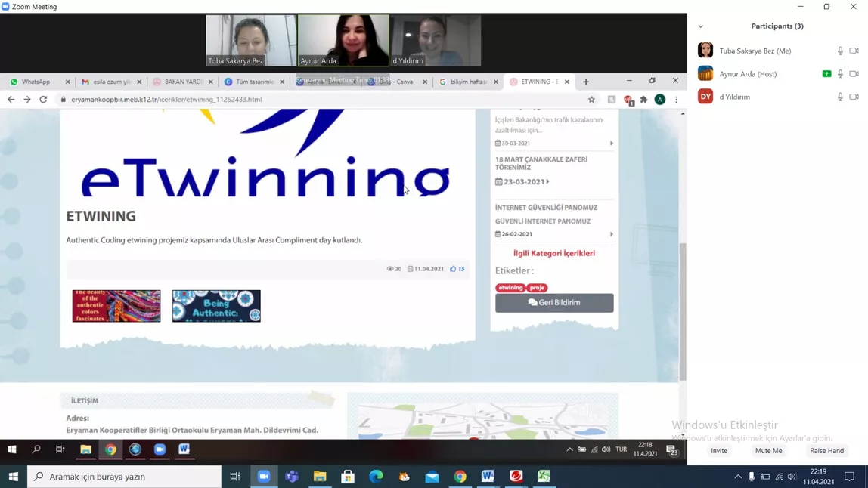Expand arrow next to 26-02-2021 news item
This screenshot has height=488, width=868.
[611, 234]
